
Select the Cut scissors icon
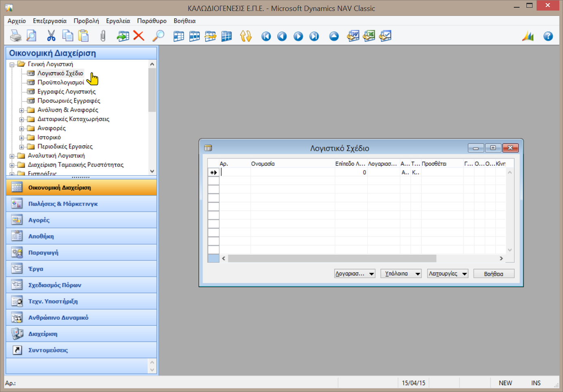pos(51,36)
